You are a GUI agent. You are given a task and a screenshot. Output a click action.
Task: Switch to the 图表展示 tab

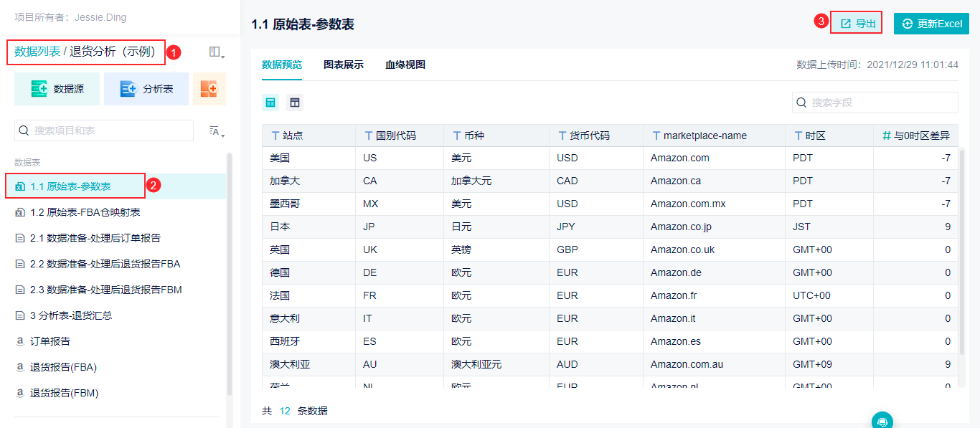344,65
